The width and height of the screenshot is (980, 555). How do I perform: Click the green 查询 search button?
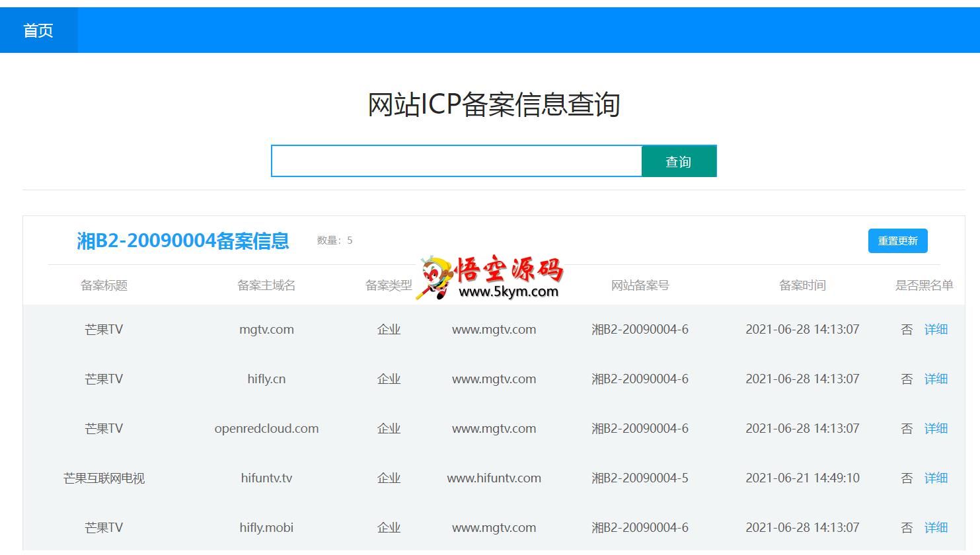(679, 161)
